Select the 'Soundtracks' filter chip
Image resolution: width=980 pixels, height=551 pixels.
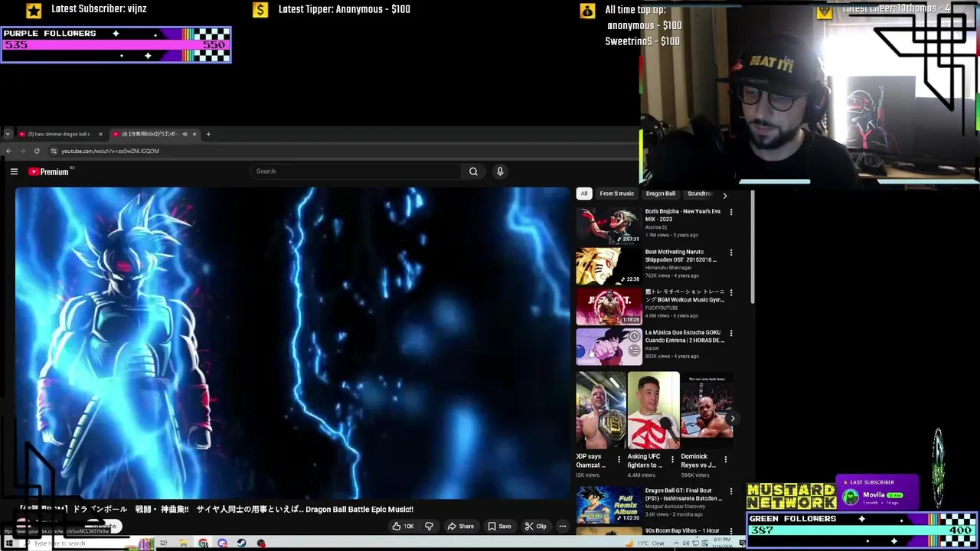[x=699, y=194]
